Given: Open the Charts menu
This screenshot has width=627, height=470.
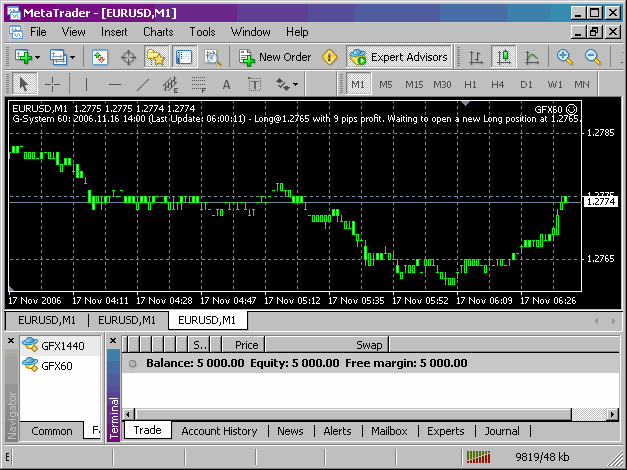Looking at the screenshot, I should [x=158, y=32].
